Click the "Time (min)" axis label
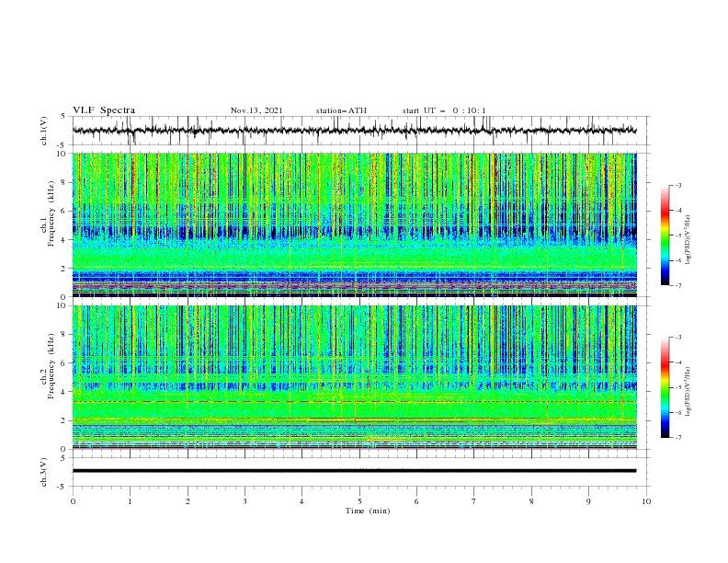The image size is (728, 563). pos(368,511)
